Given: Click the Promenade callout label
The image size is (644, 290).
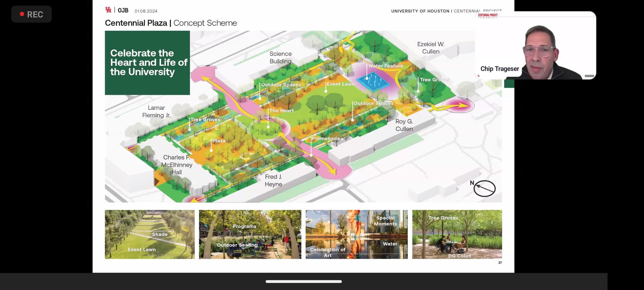Looking at the screenshot, I should click(326, 138).
